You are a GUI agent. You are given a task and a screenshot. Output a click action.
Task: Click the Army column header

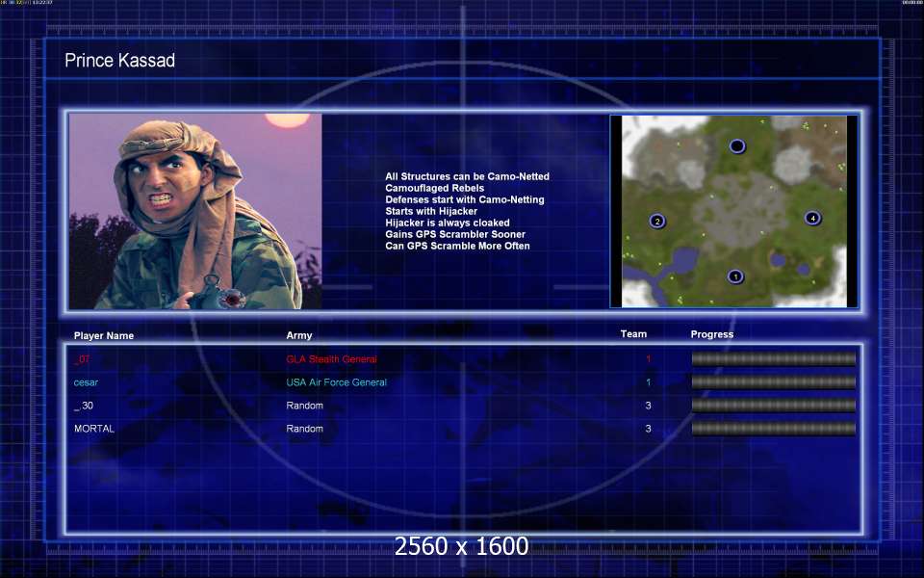(299, 335)
